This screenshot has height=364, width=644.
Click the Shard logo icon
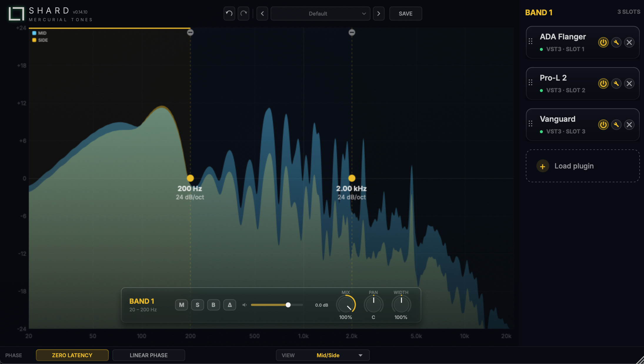coord(16,14)
